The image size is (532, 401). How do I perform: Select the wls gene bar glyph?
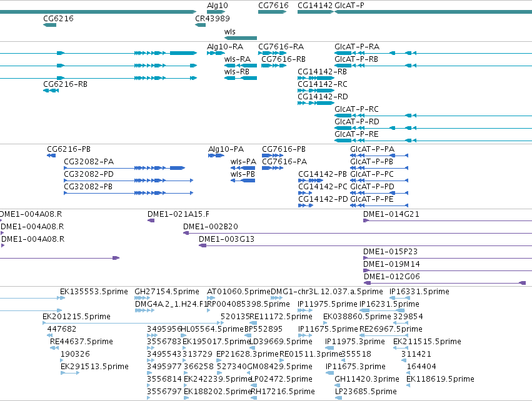pyautogui.click(x=241, y=38)
